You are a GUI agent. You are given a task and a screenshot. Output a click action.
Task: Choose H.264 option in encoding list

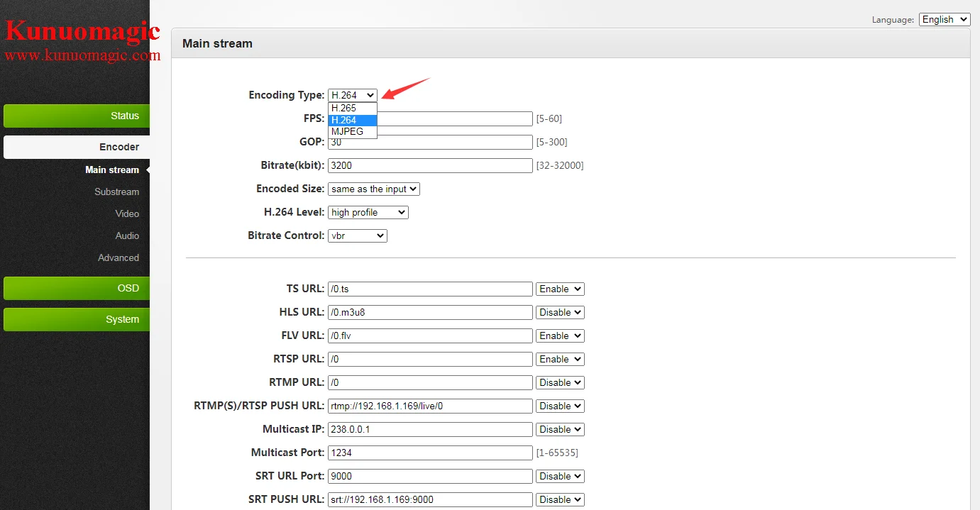pos(352,120)
